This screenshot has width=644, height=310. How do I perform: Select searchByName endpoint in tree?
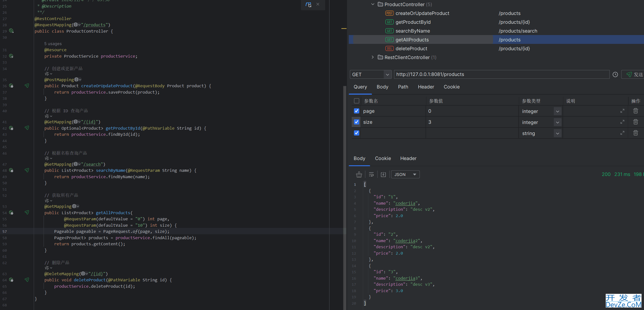coord(413,31)
